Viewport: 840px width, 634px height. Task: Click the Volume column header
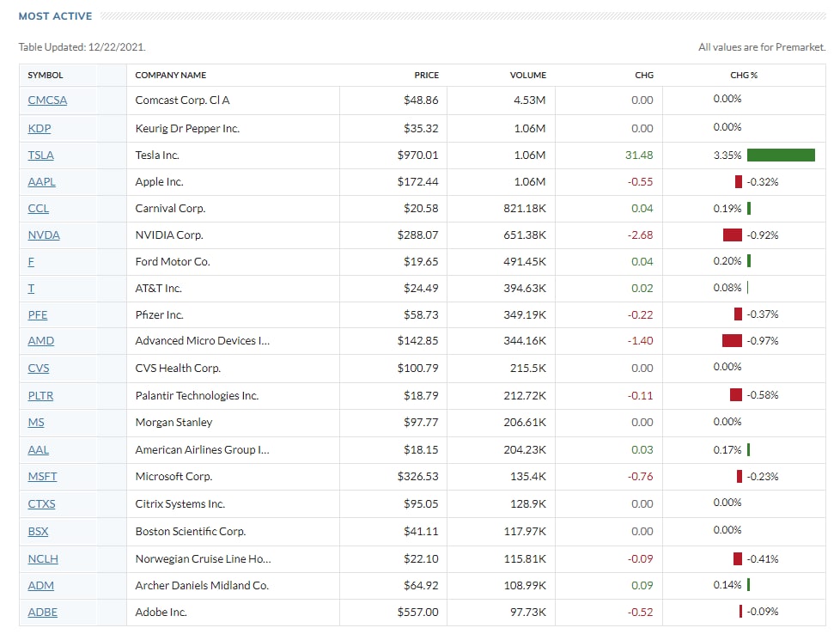527,76
